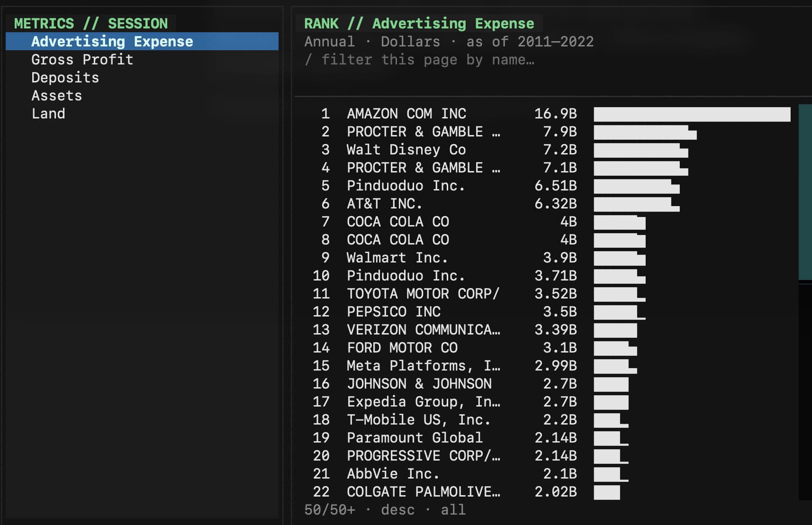This screenshot has width=812, height=525.
Task: Click the 7.2B value for Disney
Action: [x=560, y=149]
